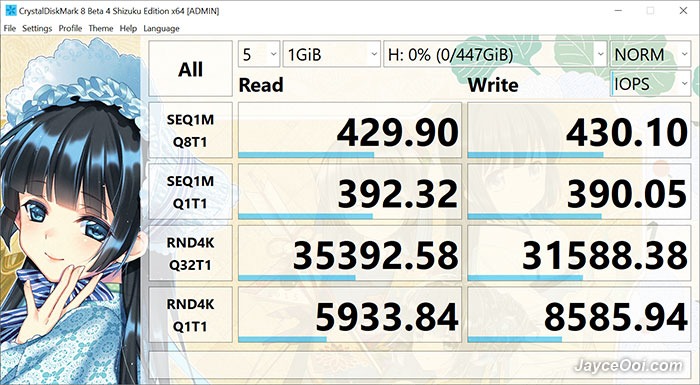Expand the 1GiB test size dropdown

332,54
